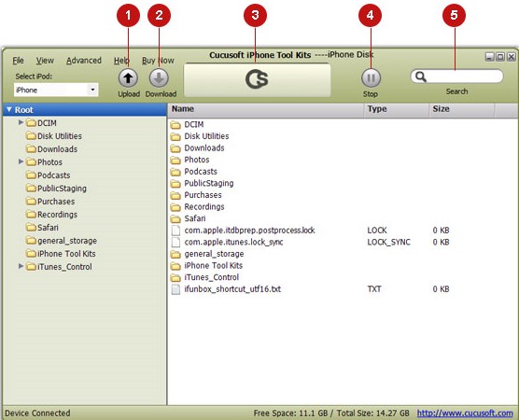Select Recordings folder in the tree
The height and width of the screenshot is (420, 519).
[57, 215]
